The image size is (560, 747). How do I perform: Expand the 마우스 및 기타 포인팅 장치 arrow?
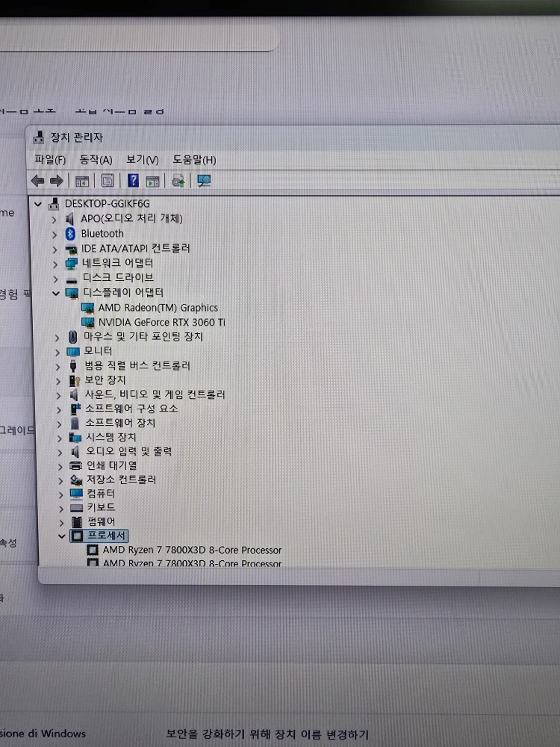[x=57, y=338]
